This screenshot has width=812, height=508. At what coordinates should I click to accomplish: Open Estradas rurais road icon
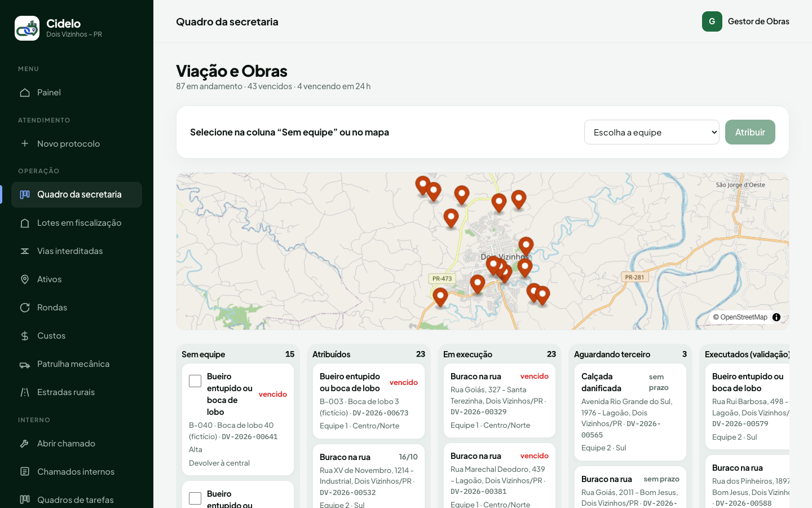tap(25, 392)
